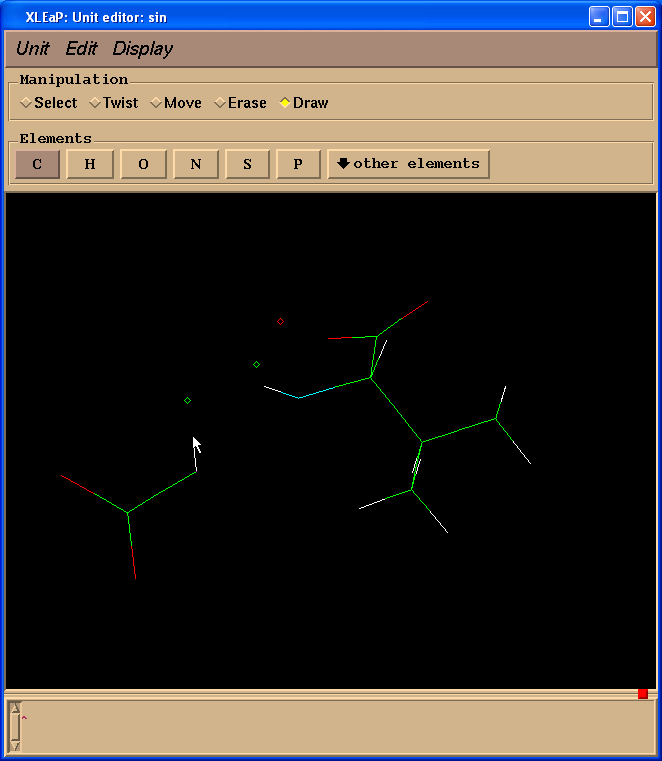Close the XLEaP Unit editor window
Viewport: 662px width, 761px height.
click(x=645, y=17)
